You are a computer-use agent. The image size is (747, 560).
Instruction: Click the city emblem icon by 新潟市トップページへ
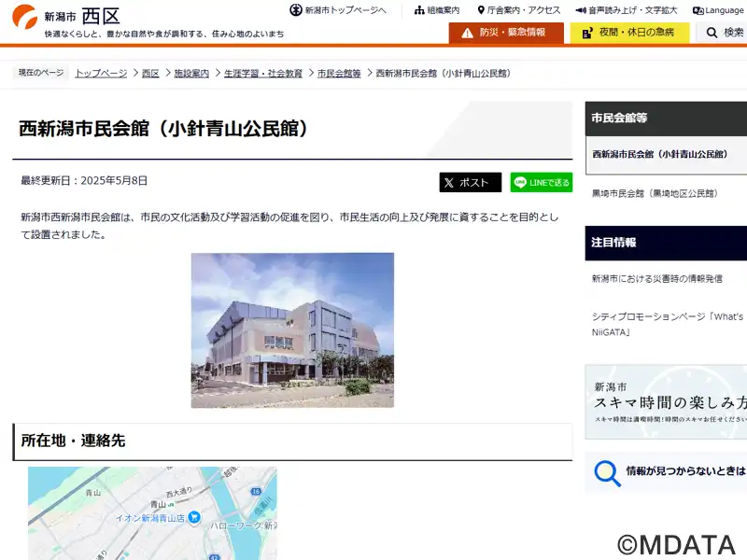pos(296,10)
